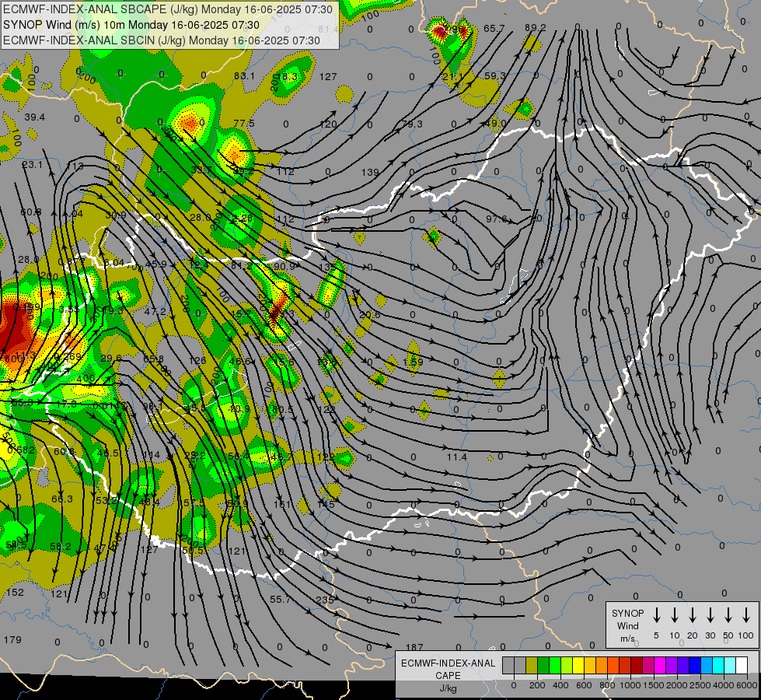Click the map value '145'
Screen dimensions: 761x700
click(x=326, y=504)
